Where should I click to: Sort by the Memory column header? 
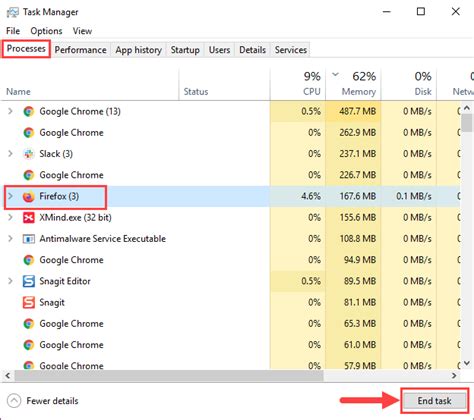pos(353,84)
